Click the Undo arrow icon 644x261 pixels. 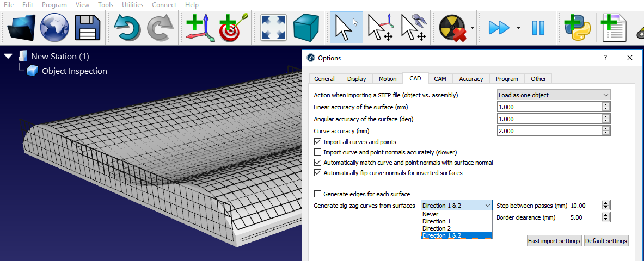click(x=127, y=27)
